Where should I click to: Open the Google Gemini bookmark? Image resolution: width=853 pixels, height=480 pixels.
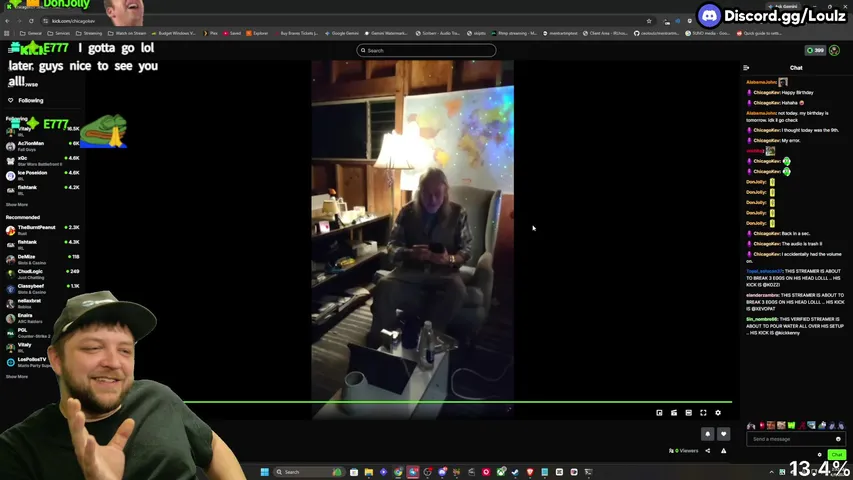[x=342, y=33]
